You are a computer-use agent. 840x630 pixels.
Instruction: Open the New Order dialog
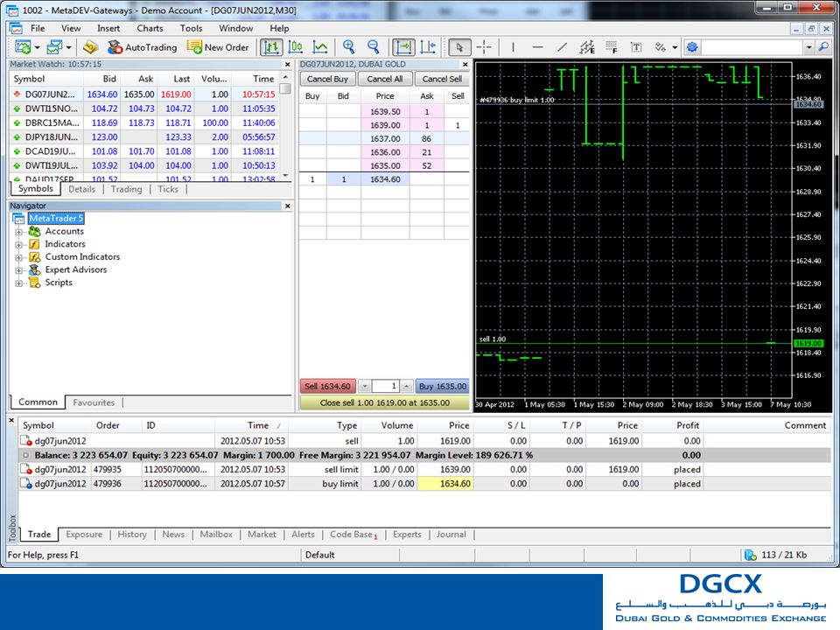pos(218,47)
